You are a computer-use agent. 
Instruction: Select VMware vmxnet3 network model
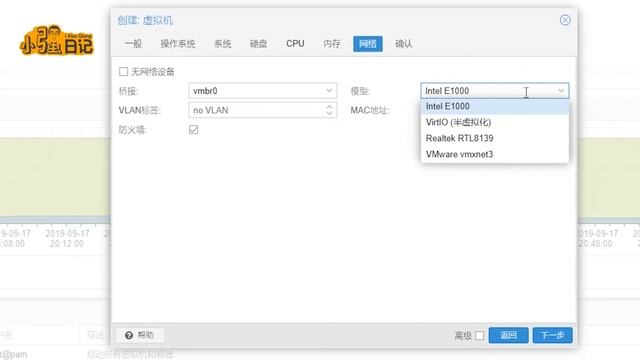(495, 154)
